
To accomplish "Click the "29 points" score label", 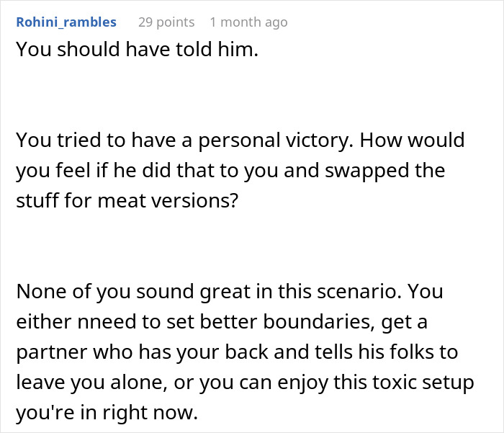I will coord(166,22).
